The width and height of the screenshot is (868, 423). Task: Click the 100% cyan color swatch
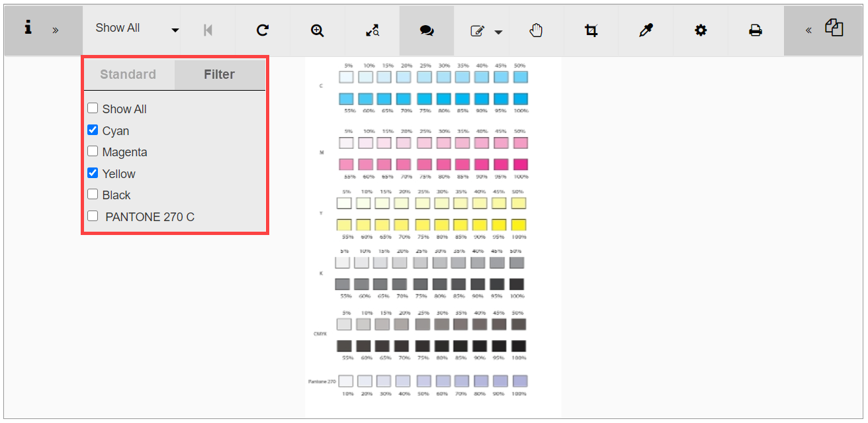click(519, 99)
